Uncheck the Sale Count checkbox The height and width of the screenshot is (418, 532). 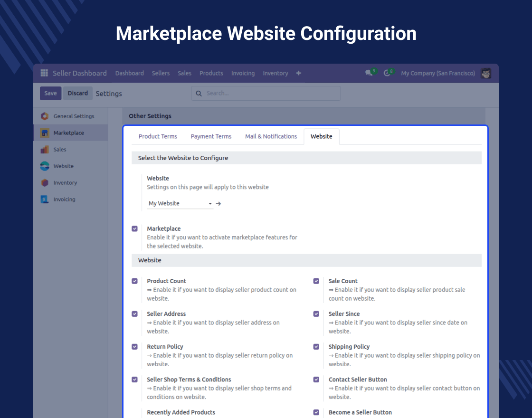click(x=316, y=281)
